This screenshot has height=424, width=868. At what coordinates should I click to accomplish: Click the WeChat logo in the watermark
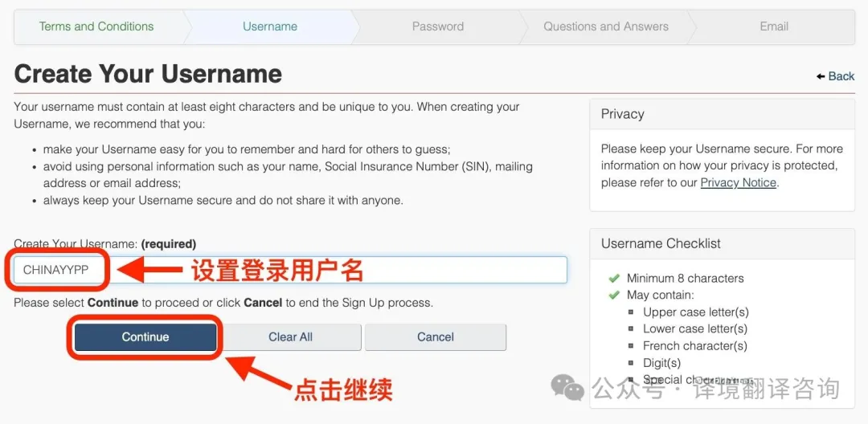click(x=567, y=386)
